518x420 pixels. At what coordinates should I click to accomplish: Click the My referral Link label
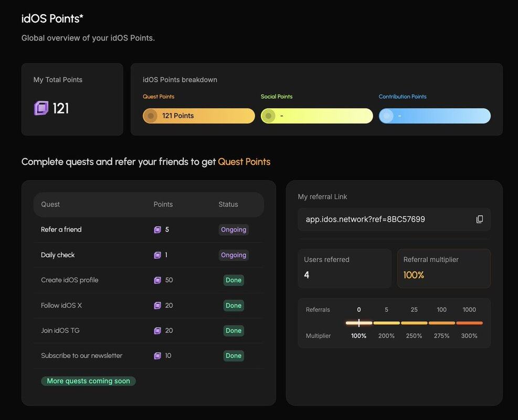tap(322, 197)
